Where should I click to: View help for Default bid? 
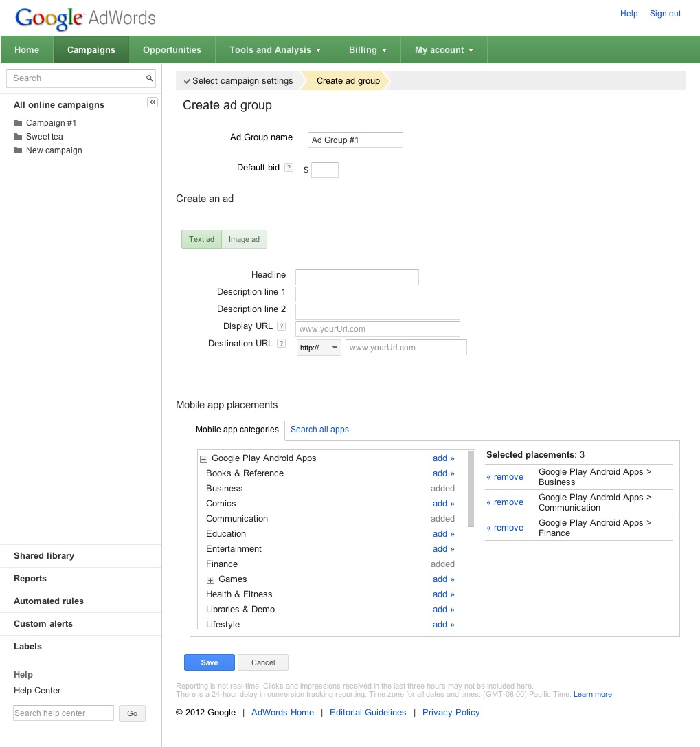288,167
